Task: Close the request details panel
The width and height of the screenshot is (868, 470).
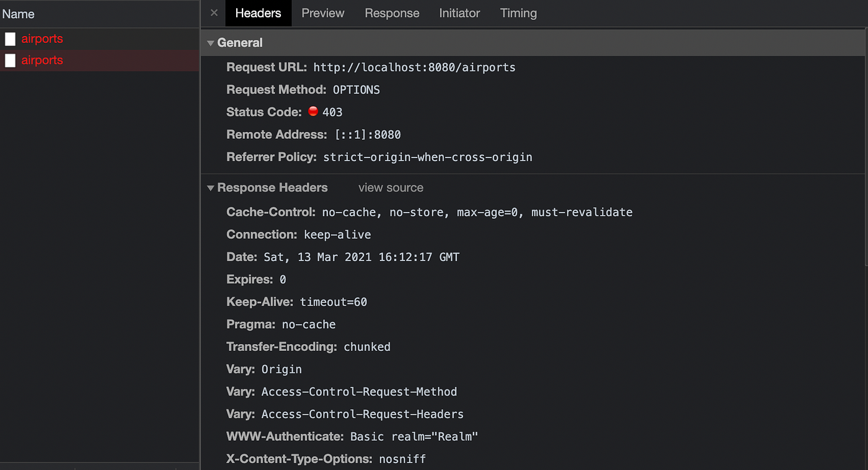Action: coord(214,13)
